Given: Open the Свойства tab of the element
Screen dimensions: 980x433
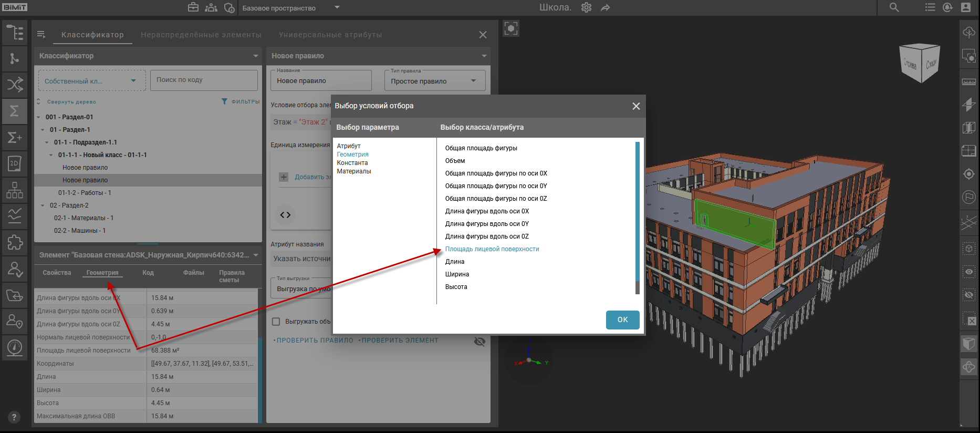Looking at the screenshot, I should click(x=57, y=273).
